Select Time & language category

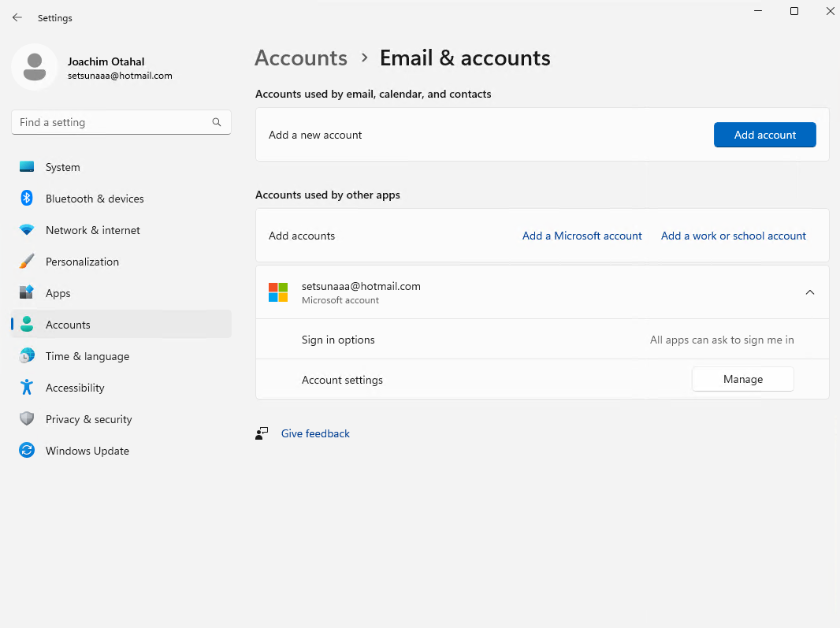[x=121, y=356]
